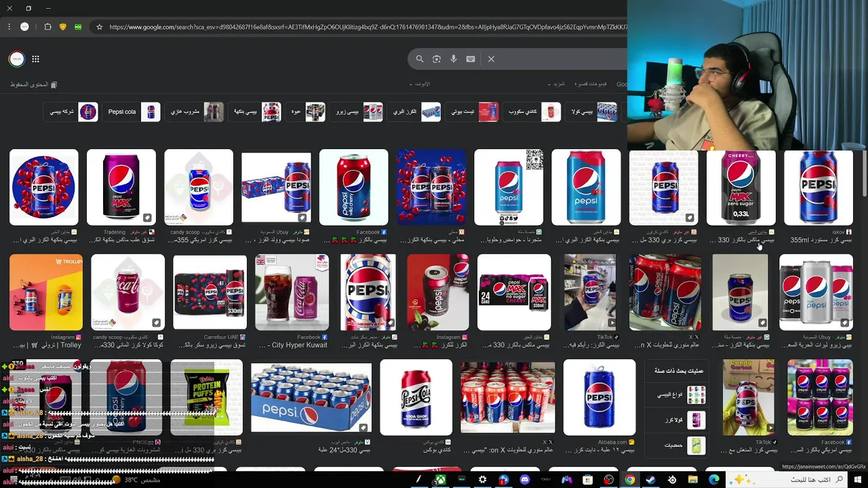Open Carrefour UAE Pepsi 330ml pack image
This screenshot has height=488, width=868.
pos(210,292)
